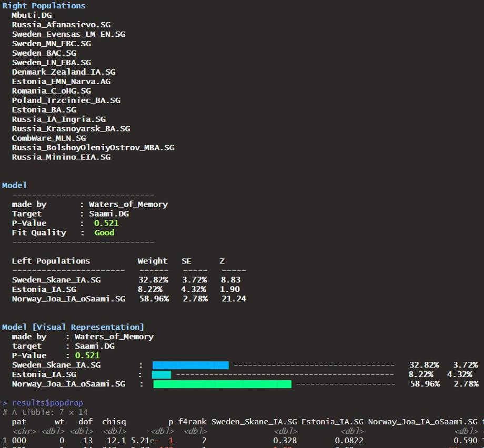Click the first 'Model' heading
Screen dimensions: 484x448
[14, 185]
